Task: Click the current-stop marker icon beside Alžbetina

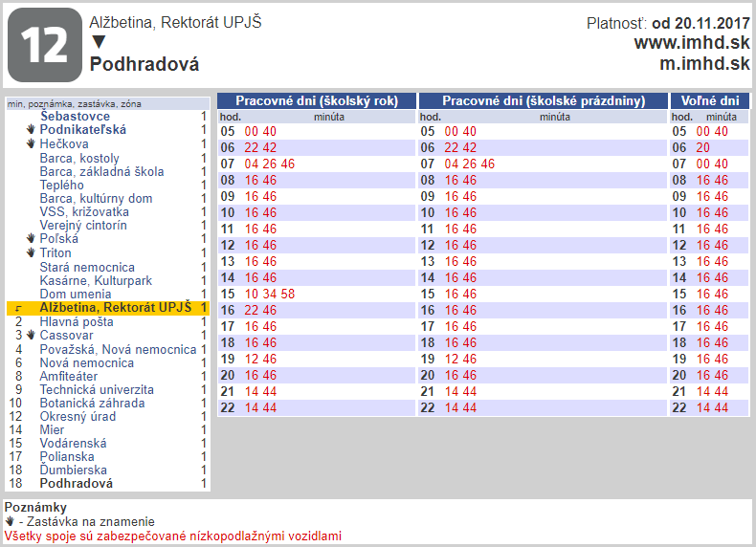Action: click(18, 309)
